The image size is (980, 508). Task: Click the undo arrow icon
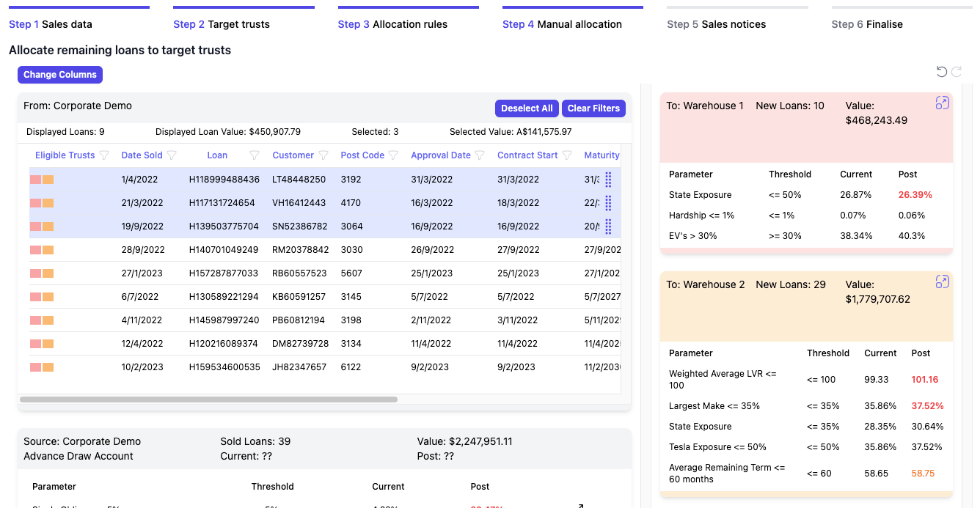[942, 72]
